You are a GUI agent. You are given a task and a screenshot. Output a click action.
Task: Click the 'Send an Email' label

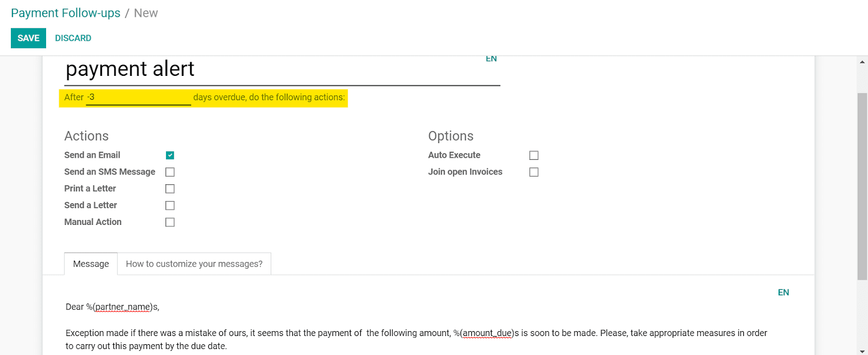coord(92,155)
